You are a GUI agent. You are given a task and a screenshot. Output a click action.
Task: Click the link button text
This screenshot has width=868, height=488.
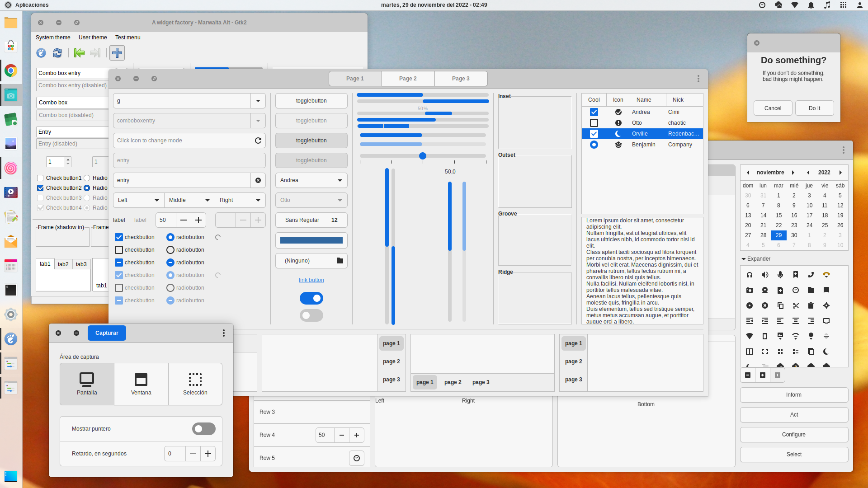coord(311,280)
